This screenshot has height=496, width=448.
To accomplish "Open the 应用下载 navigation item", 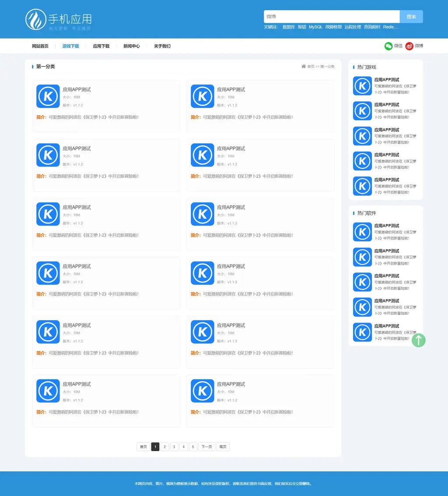I will [x=101, y=46].
